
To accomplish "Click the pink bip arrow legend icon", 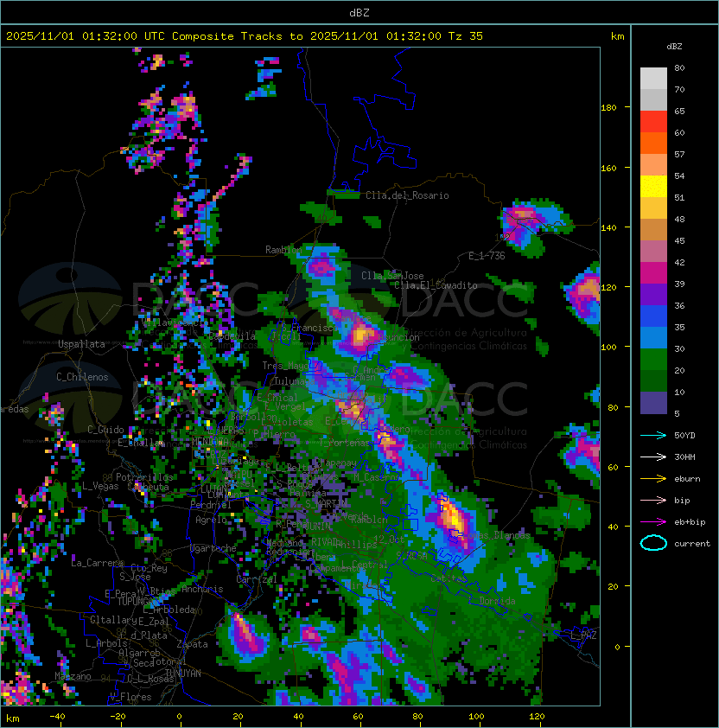I will pos(653,500).
